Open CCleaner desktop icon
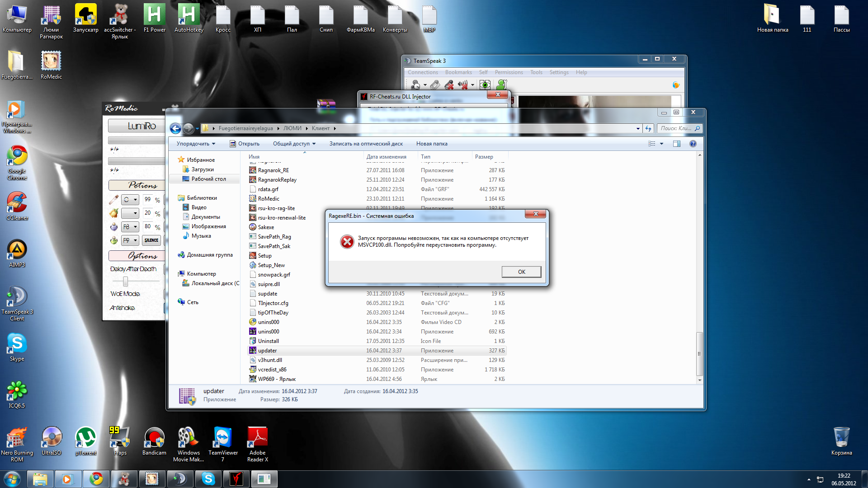Viewport: 868px width, 488px height. [17, 206]
